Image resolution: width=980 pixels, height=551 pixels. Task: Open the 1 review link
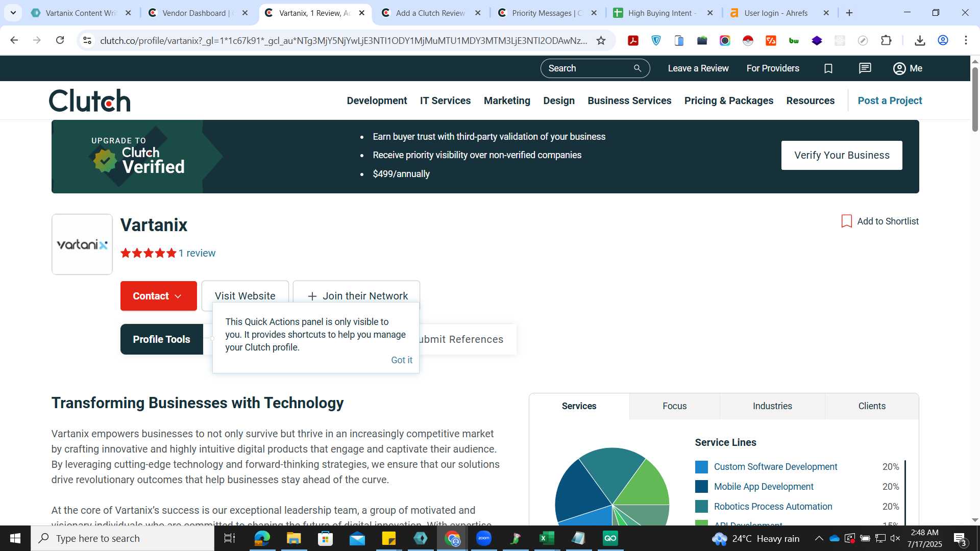[197, 253]
